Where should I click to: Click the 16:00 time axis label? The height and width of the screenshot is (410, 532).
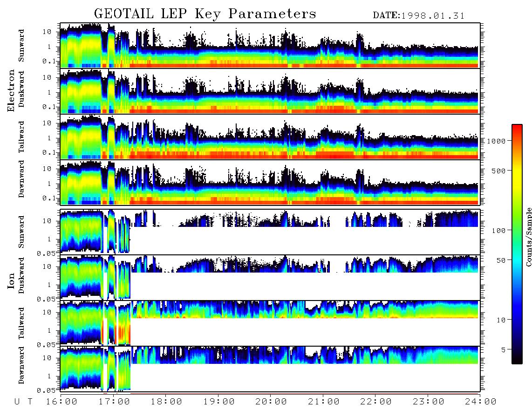[x=62, y=402]
